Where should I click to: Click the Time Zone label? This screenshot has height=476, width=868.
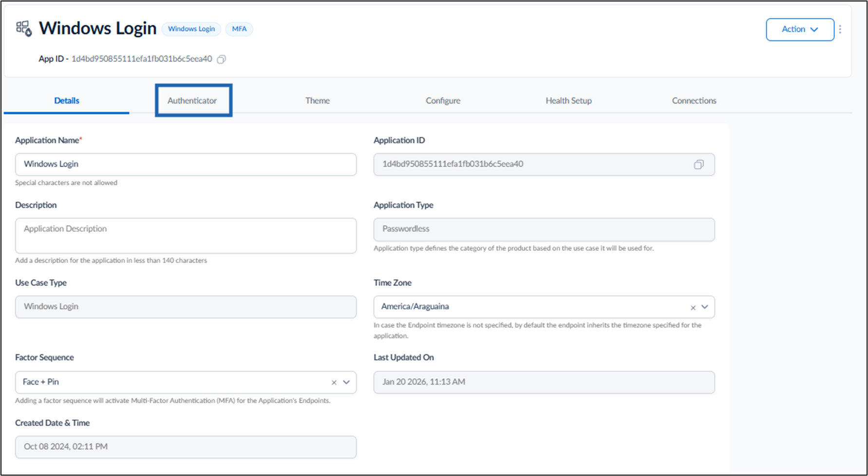pos(393,283)
